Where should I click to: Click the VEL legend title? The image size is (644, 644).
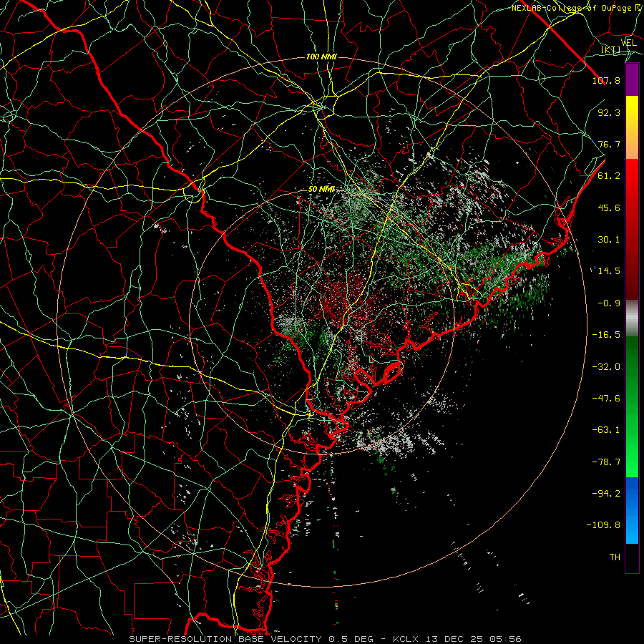click(628, 43)
